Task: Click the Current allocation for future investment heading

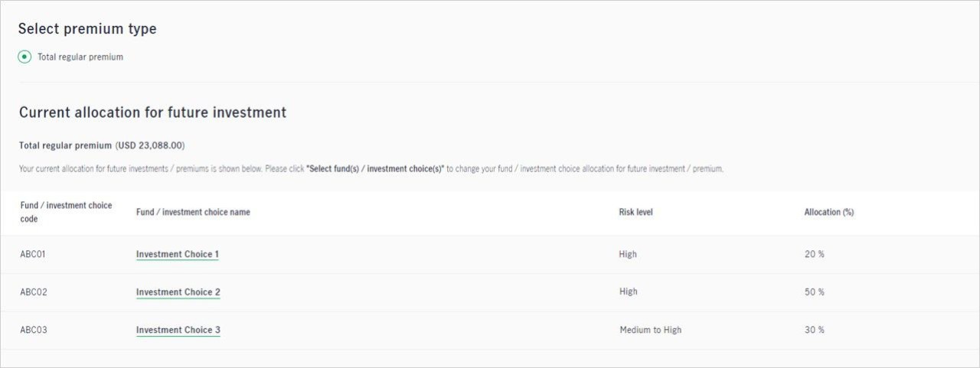Action: click(152, 112)
